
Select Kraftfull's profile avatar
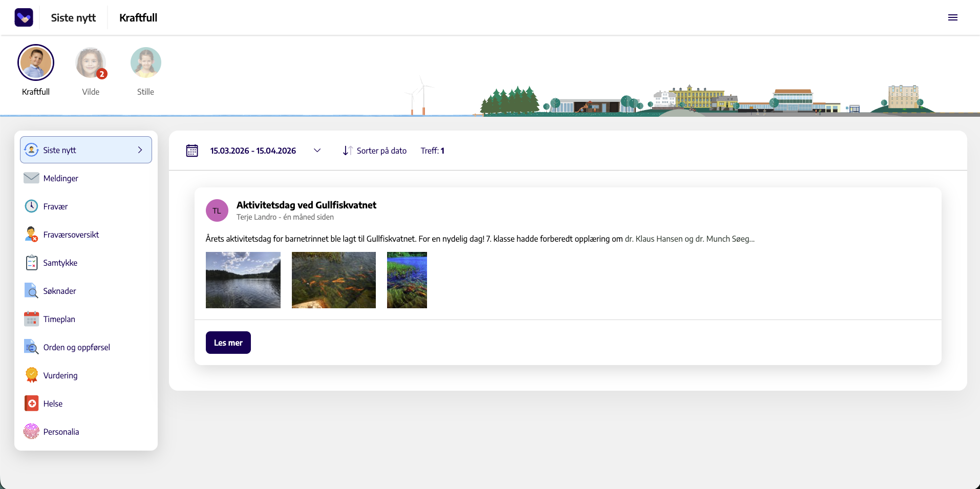36,62
